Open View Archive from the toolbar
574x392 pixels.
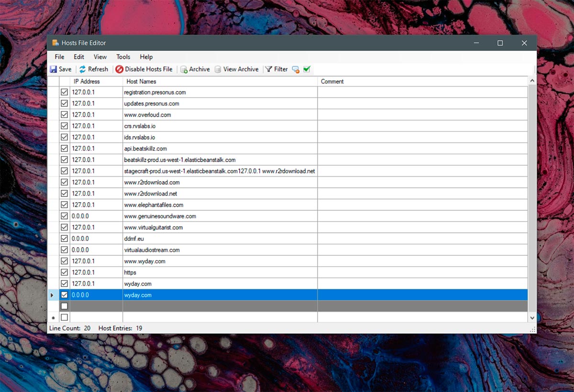[x=237, y=69]
